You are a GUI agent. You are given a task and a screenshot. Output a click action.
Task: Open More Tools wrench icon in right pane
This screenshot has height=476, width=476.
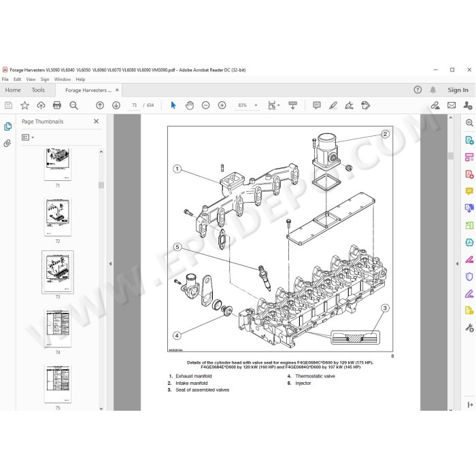coord(469,328)
